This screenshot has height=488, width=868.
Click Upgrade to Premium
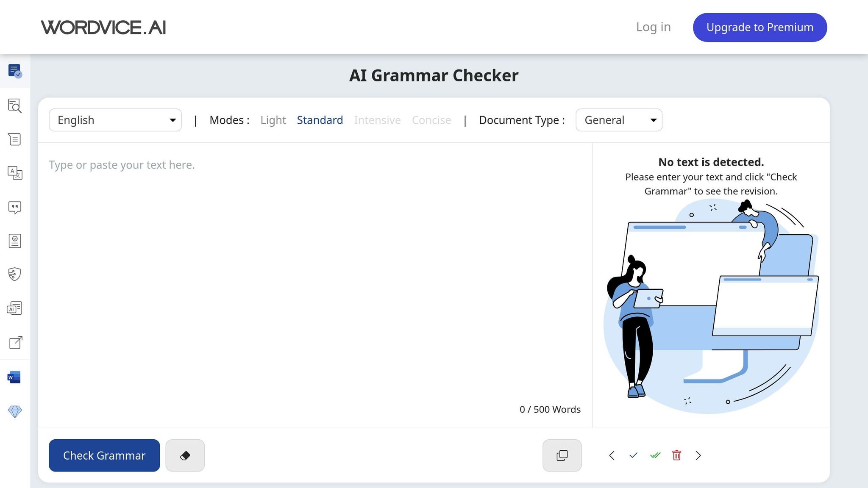click(759, 27)
